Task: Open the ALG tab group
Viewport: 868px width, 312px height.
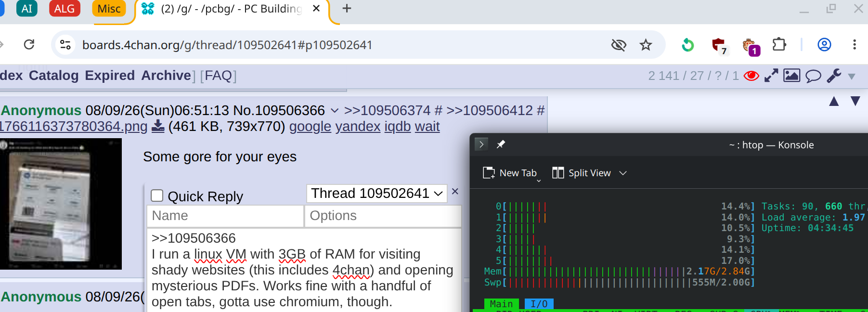Action: click(65, 9)
